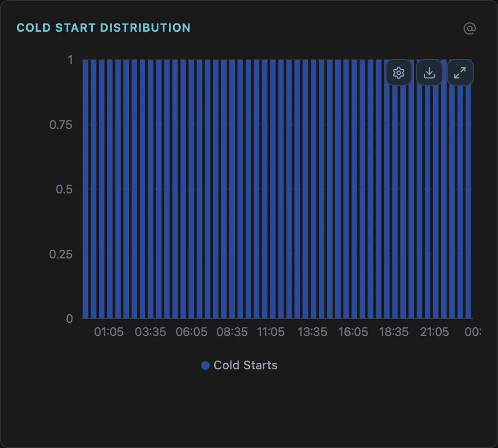Screen dimensions: 498x448
Task: Click the tallest bar near 01:05
Action: (x=109, y=186)
